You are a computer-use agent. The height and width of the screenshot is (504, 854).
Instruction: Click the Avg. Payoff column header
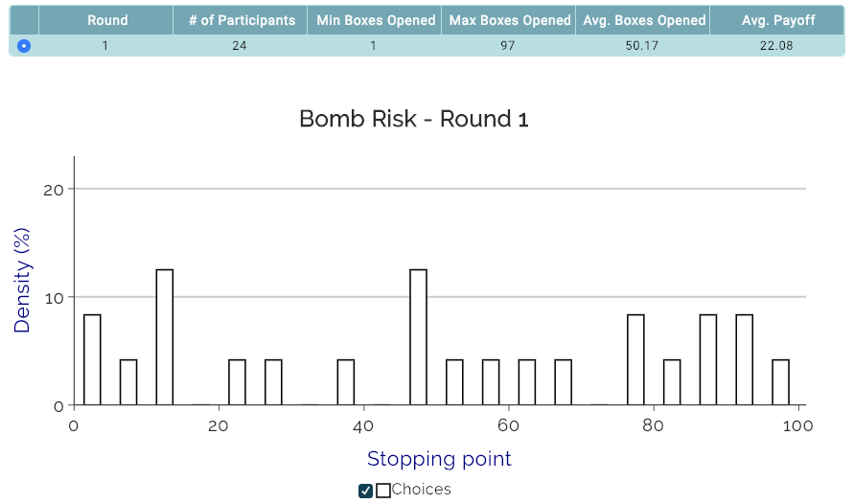[777, 21]
